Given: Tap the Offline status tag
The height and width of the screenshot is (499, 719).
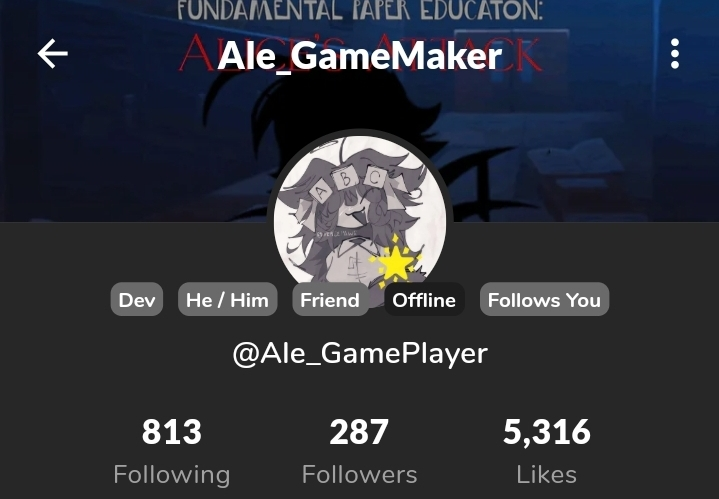Looking at the screenshot, I should 424,299.
